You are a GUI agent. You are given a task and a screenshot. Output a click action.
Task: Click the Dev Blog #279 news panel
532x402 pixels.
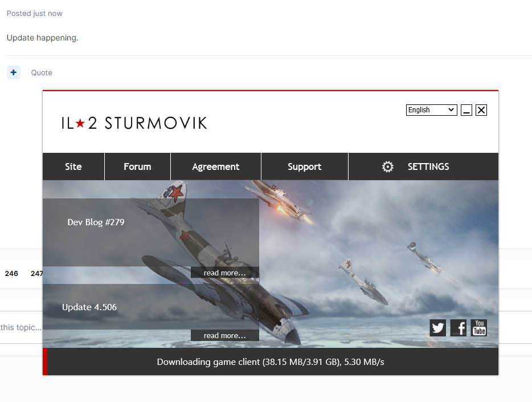150,233
